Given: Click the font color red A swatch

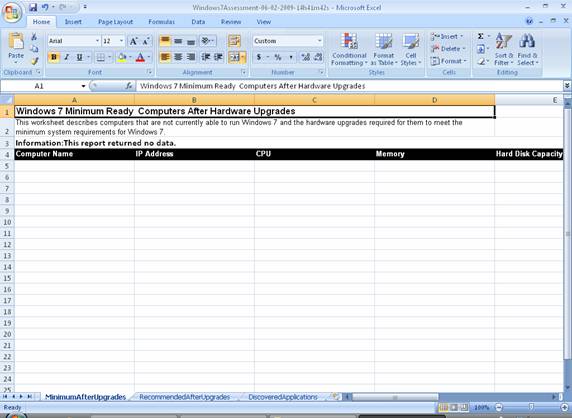Looking at the screenshot, I should [x=140, y=57].
